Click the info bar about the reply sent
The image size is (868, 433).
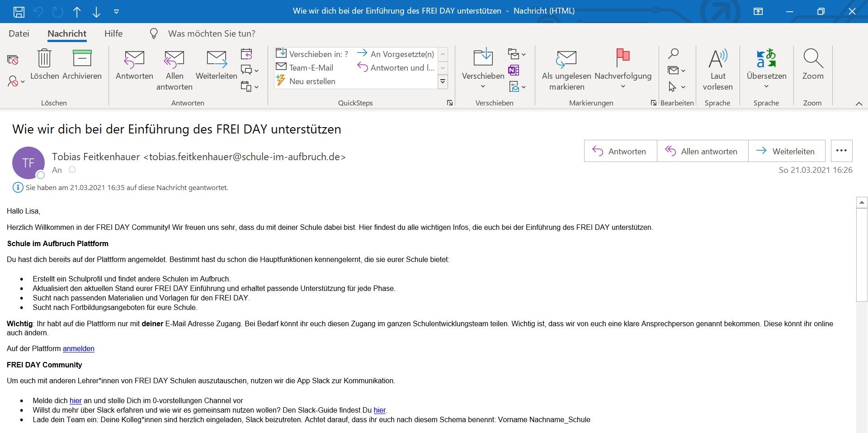[x=121, y=187]
